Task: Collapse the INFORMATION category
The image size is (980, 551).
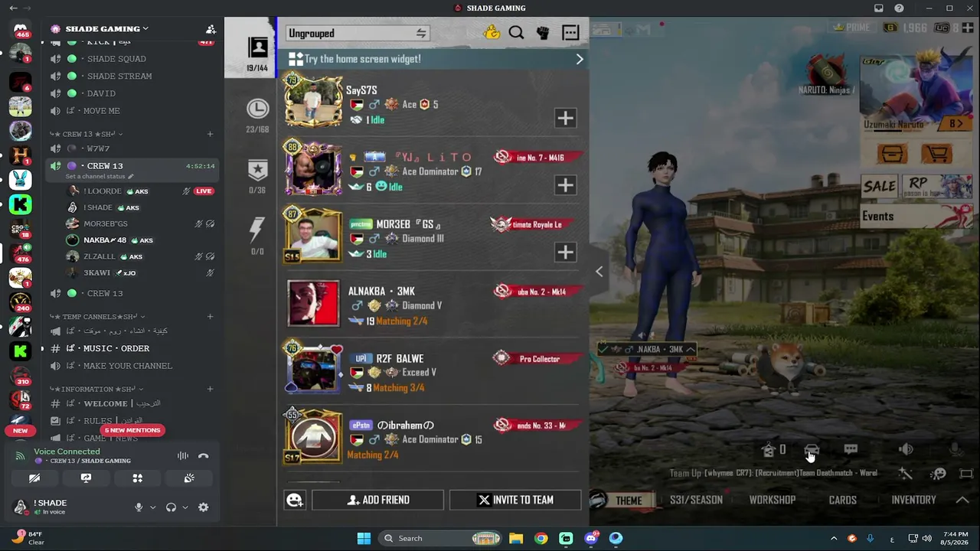Action: tap(95, 389)
